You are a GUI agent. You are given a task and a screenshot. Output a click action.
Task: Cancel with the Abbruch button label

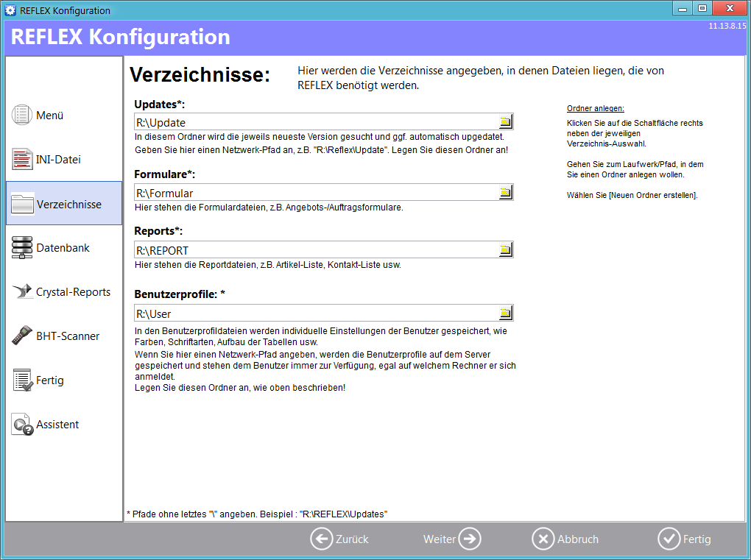578,539
